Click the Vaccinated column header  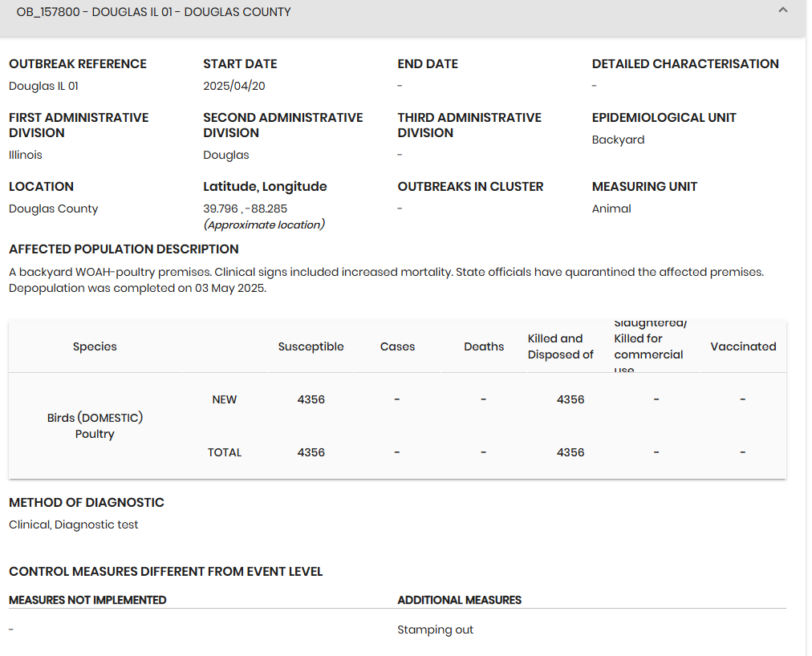pyautogui.click(x=743, y=346)
